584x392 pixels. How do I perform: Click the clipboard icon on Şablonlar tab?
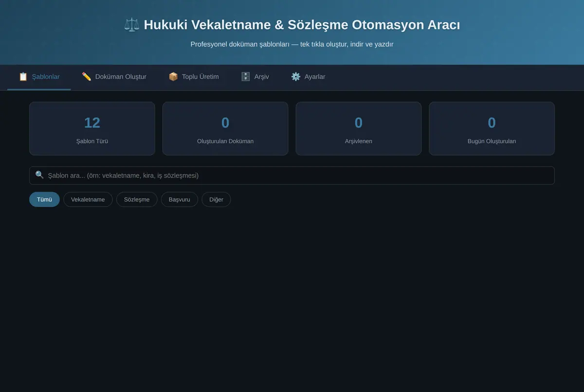coord(23,77)
